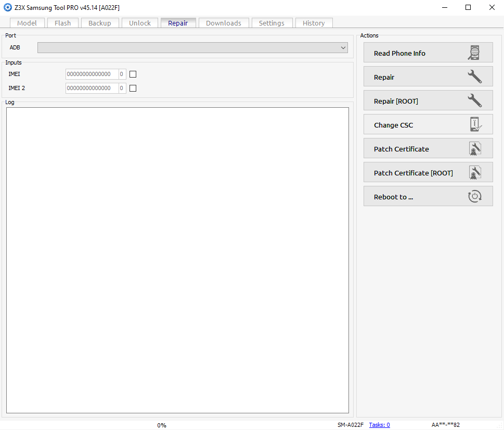The image size is (504, 430).
Task: Switch to the Model tab
Action: tap(27, 23)
